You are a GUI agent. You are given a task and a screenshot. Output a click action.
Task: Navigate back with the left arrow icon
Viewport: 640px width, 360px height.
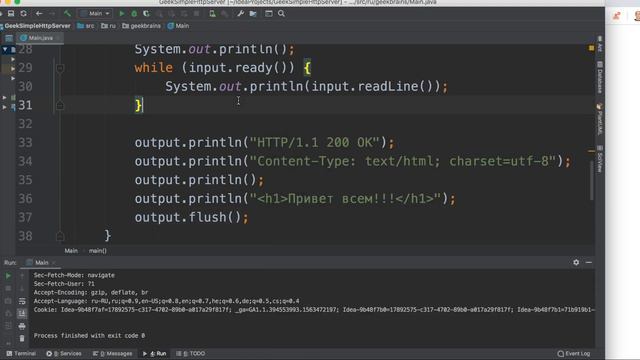39,13
